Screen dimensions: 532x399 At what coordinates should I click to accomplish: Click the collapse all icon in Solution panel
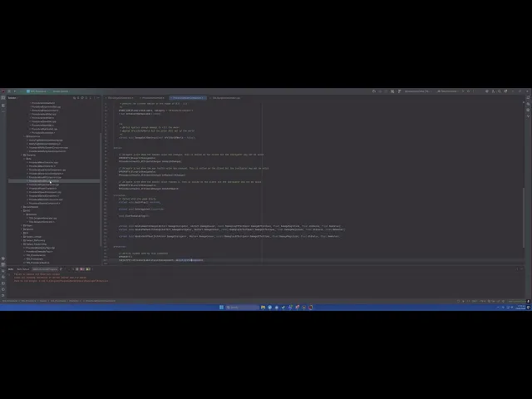click(x=90, y=98)
